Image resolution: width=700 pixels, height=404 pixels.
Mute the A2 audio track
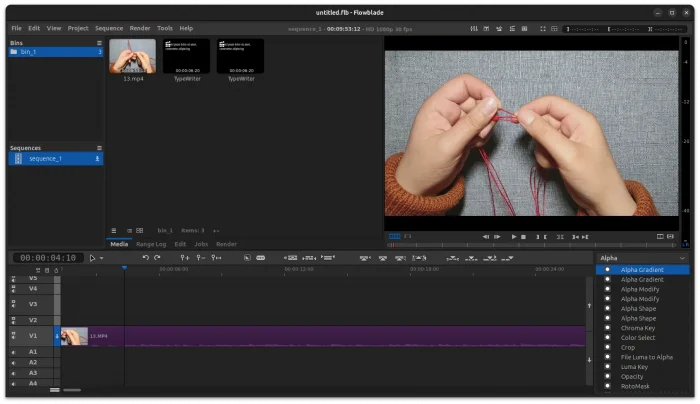(x=13, y=363)
